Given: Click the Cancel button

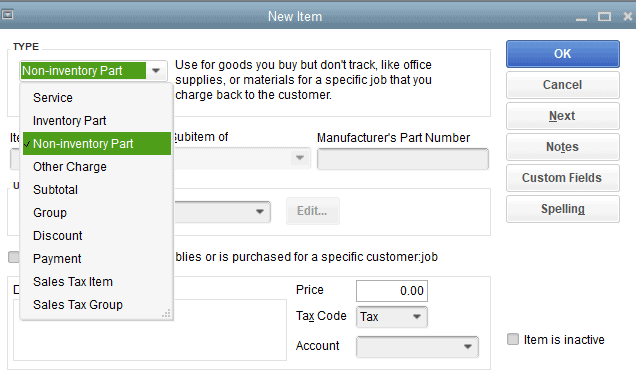Looking at the screenshot, I should (563, 85).
